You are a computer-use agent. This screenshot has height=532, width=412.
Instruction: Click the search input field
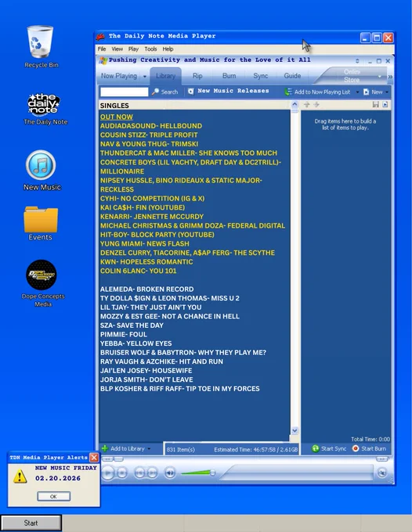125,92
